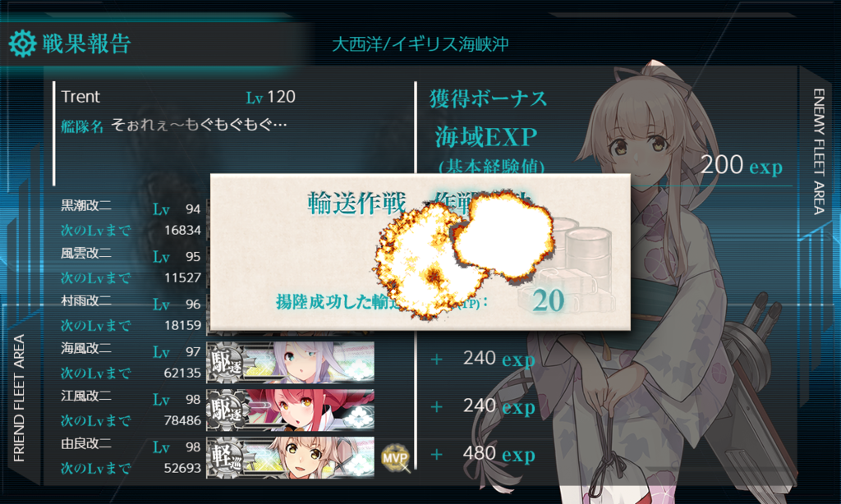Click the MVP medal badge
This screenshot has height=504, width=841.
point(395,458)
